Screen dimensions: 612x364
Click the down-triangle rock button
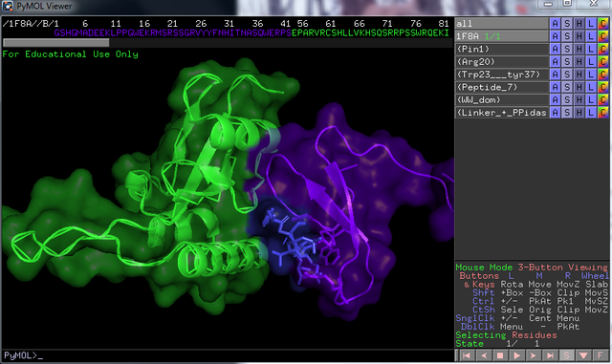coord(583,355)
